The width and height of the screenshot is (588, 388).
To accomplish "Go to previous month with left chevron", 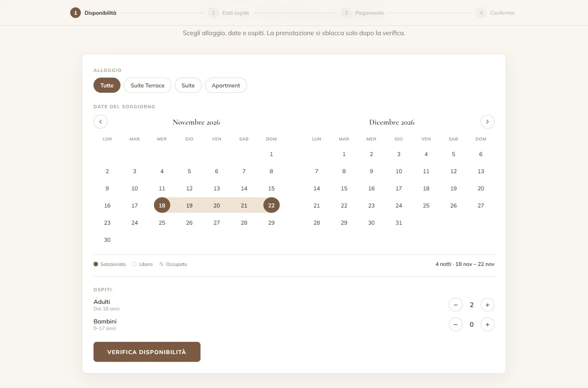I will tap(100, 122).
